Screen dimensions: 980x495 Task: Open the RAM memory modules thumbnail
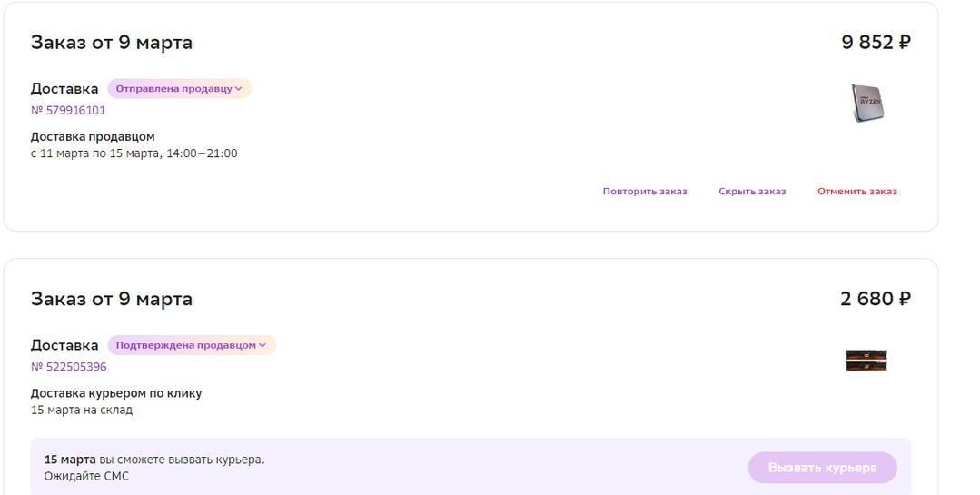pos(866,361)
